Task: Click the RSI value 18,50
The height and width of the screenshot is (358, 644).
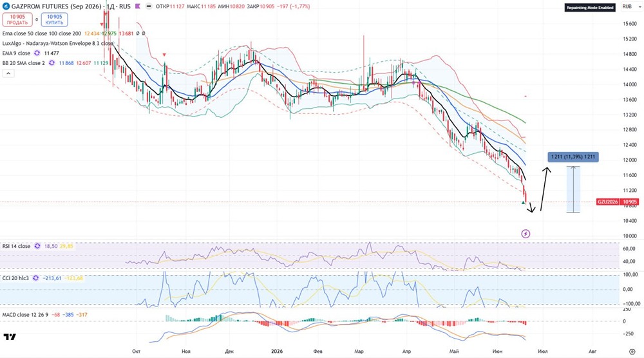Action: point(50,246)
